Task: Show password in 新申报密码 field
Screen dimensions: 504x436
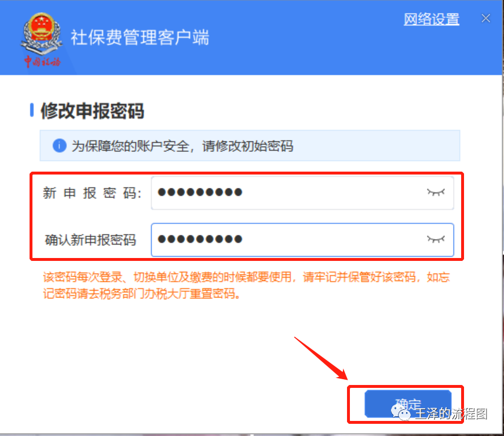Action: pos(436,192)
